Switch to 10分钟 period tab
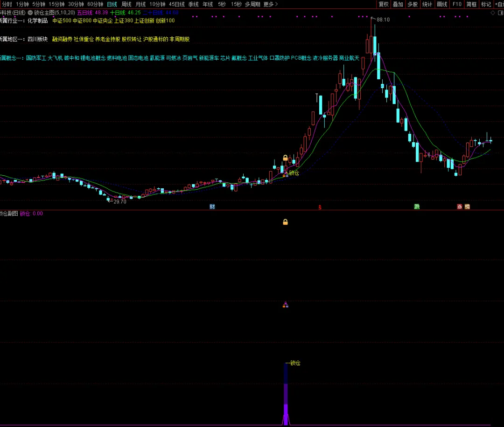 (157, 4)
